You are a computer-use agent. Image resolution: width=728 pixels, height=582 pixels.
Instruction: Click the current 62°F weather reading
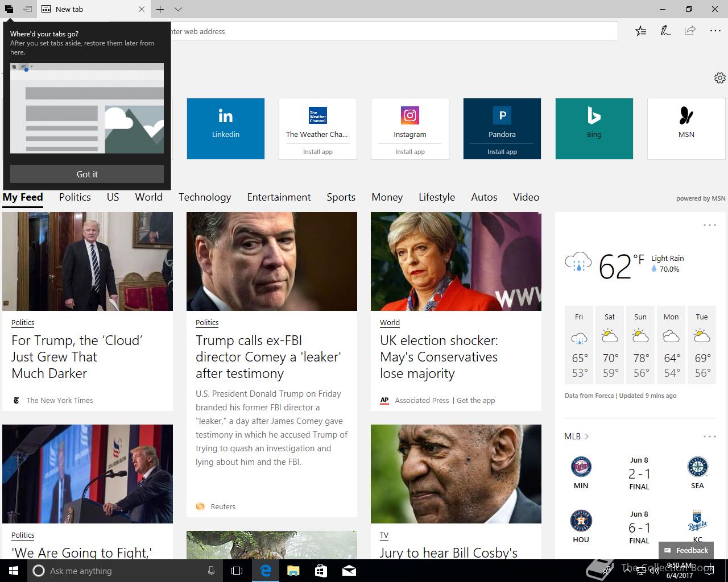tap(621, 266)
